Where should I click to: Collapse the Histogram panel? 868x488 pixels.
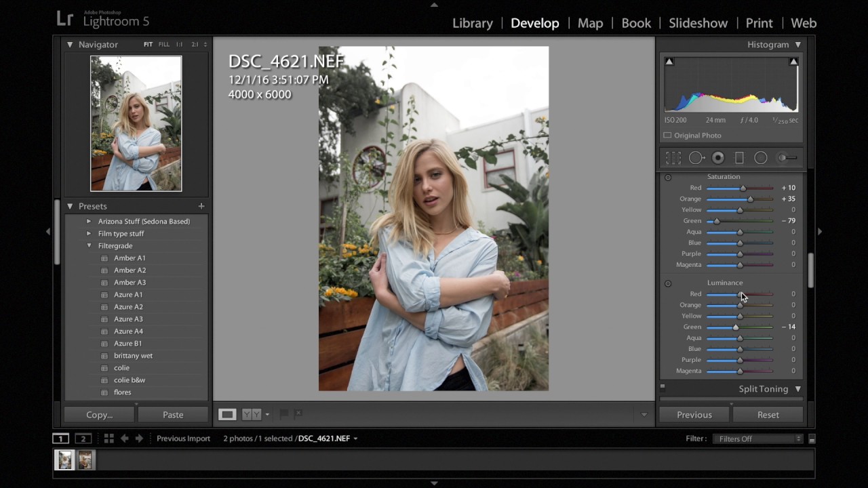click(798, 45)
